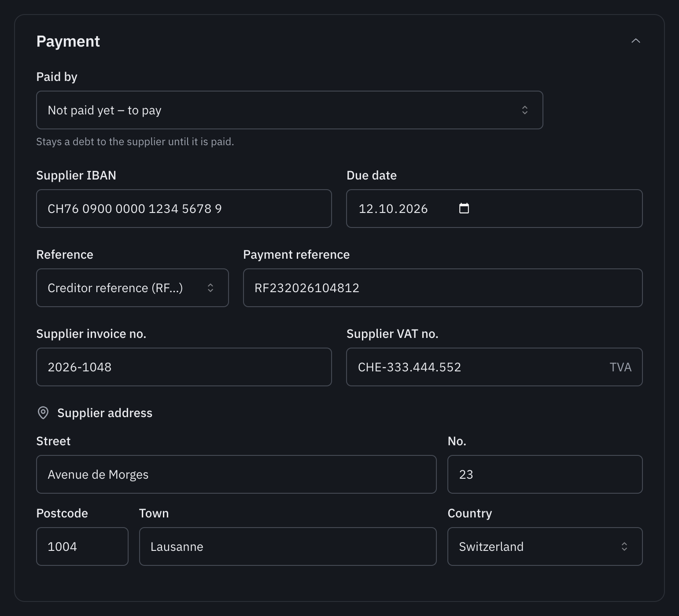Click the Paid by label
Image resolution: width=679 pixels, height=616 pixels.
[x=57, y=77]
